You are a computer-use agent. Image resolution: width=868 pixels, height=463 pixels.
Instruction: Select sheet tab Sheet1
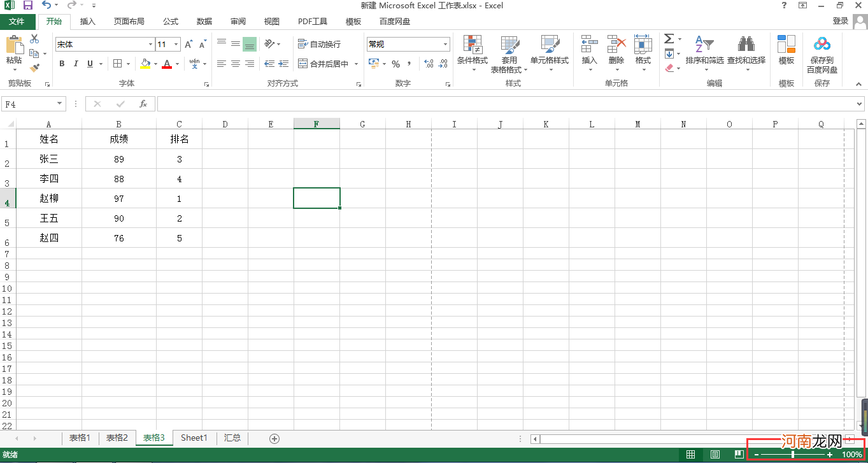tap(194, 438)
